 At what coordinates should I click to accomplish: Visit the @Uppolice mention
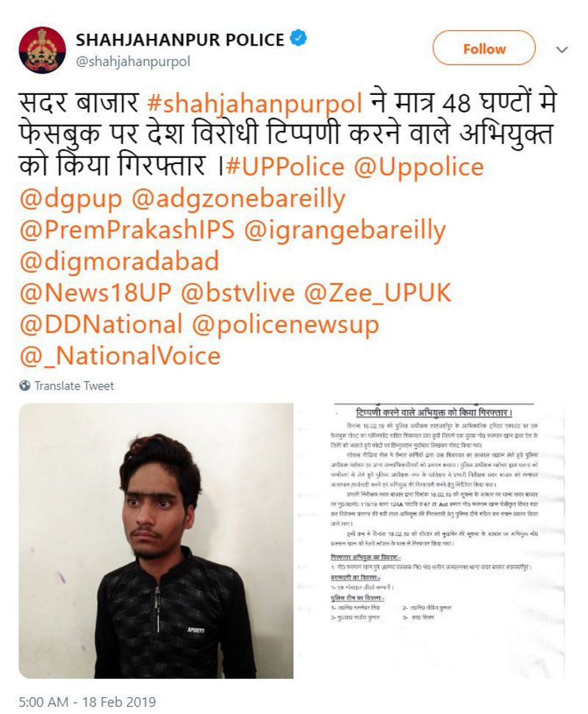coord(419,168)
